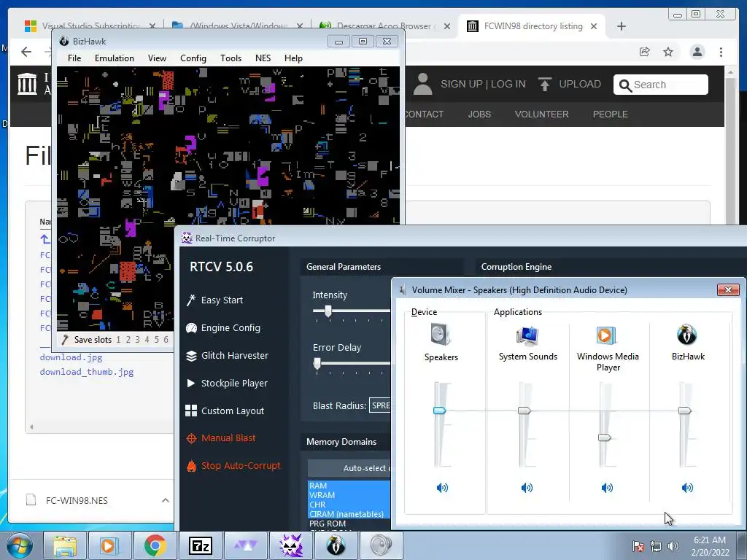Open the PEOPLE nav link

click(x=611, y=114)
